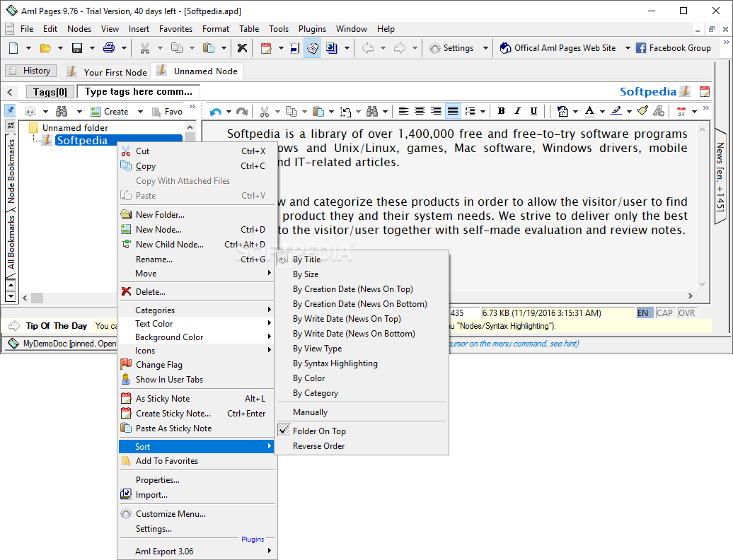Open Offical Aml Pages Web Site link

558,47
